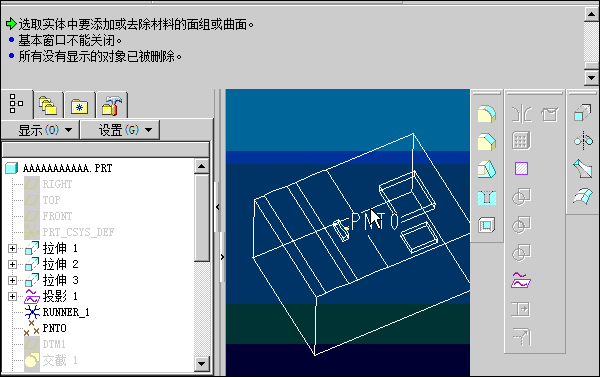Collapse the navigator using the left-arrow sash

[217, 207]
